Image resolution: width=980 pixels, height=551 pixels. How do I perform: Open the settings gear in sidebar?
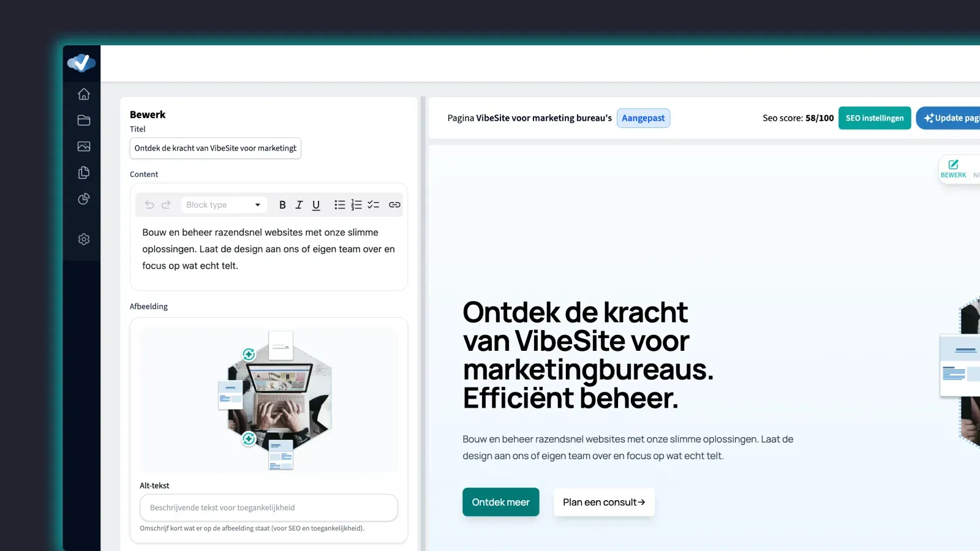coord(84,239)
